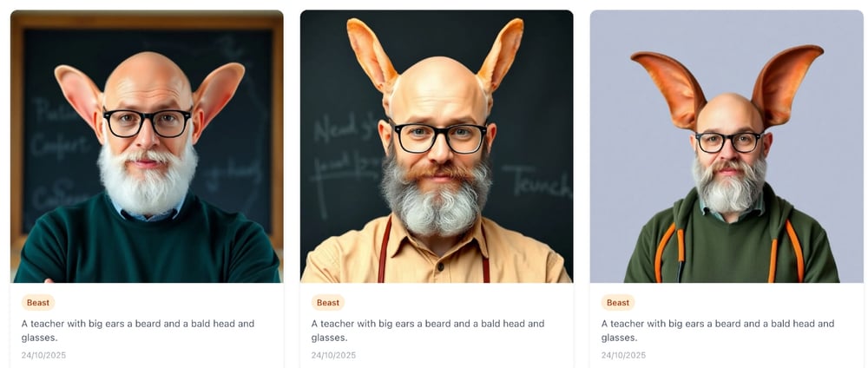The image size is (868, 368).
Task: Select the third card's teacher description text
Action: click(718, 331)
